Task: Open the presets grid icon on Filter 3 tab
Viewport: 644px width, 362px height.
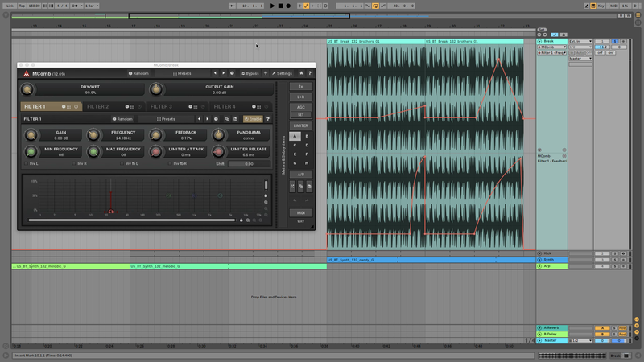Action: (196, 107)
